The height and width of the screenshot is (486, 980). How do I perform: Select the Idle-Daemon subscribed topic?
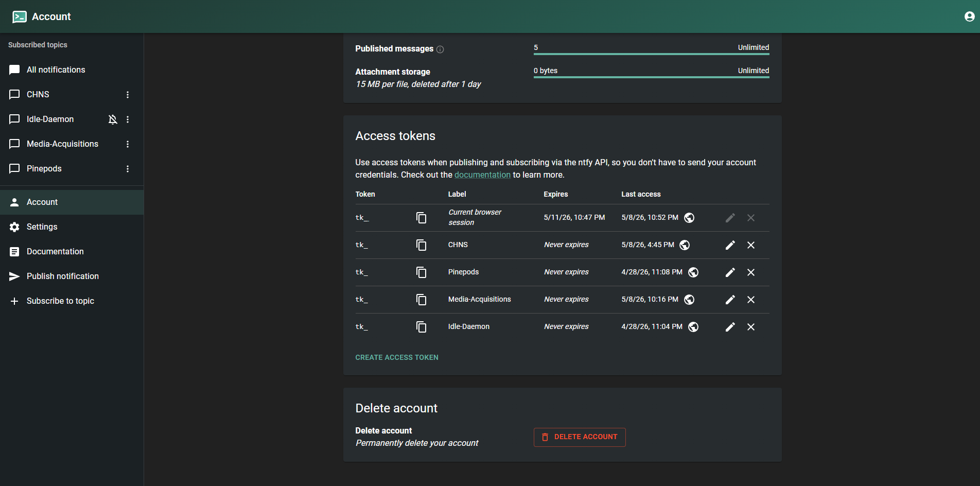[x=72, y=119]
